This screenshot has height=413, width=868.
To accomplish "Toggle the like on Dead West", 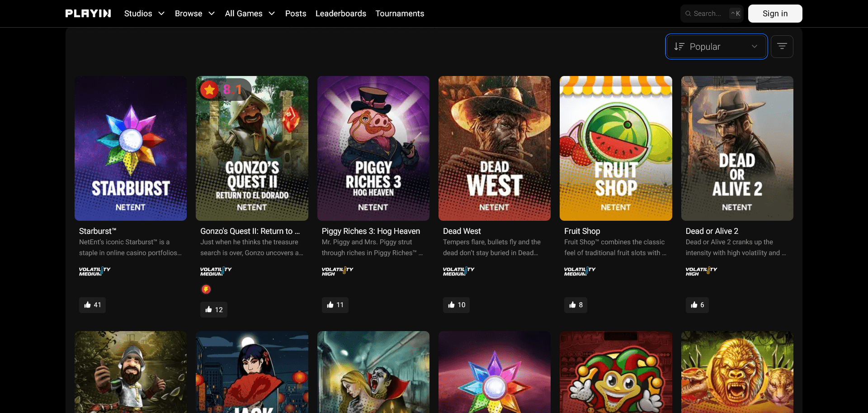I will [x=456, y=305].
